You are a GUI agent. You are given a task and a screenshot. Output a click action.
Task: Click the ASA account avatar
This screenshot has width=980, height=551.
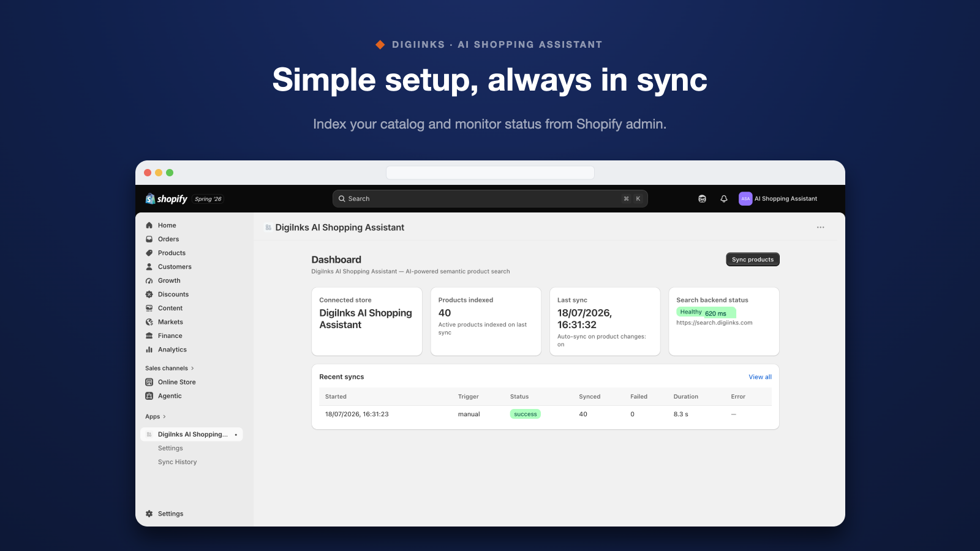click(745, 199)
